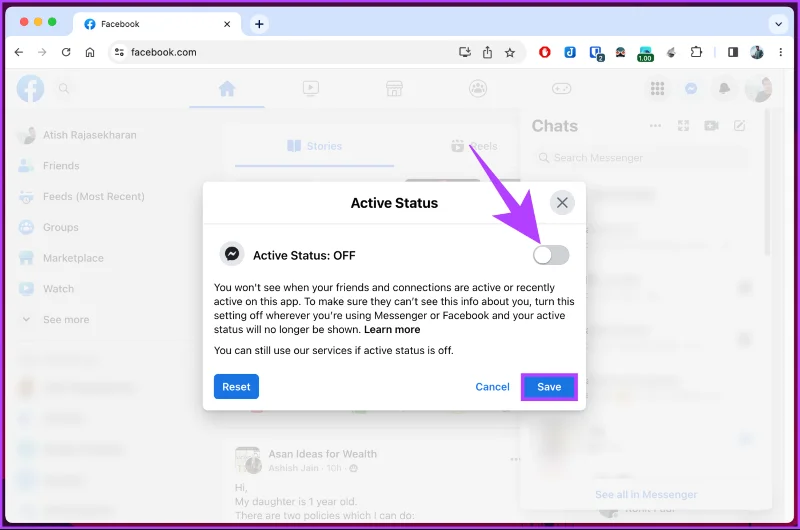Screen dimensions: 800x530
Task: Close the Active Status dialog with X
Action: click(562, 203)
